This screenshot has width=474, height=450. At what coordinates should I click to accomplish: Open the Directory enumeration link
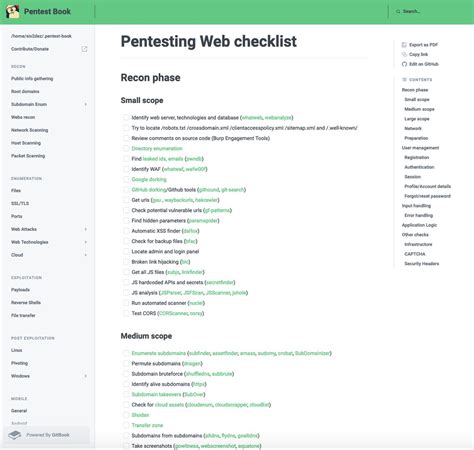157,148
